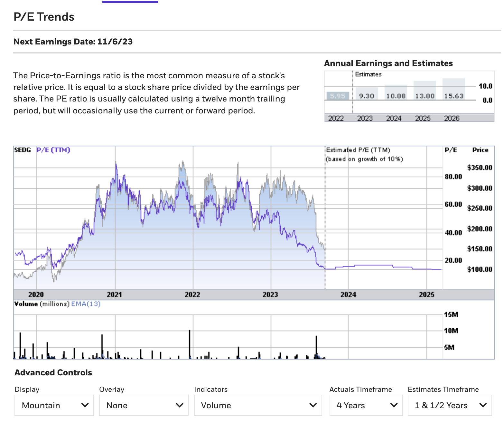Image resolution: width=504 pixels, height=424 pixels.
Task: Click the Estimated P/E (TTM) label
Action: [x=358, y=150]
